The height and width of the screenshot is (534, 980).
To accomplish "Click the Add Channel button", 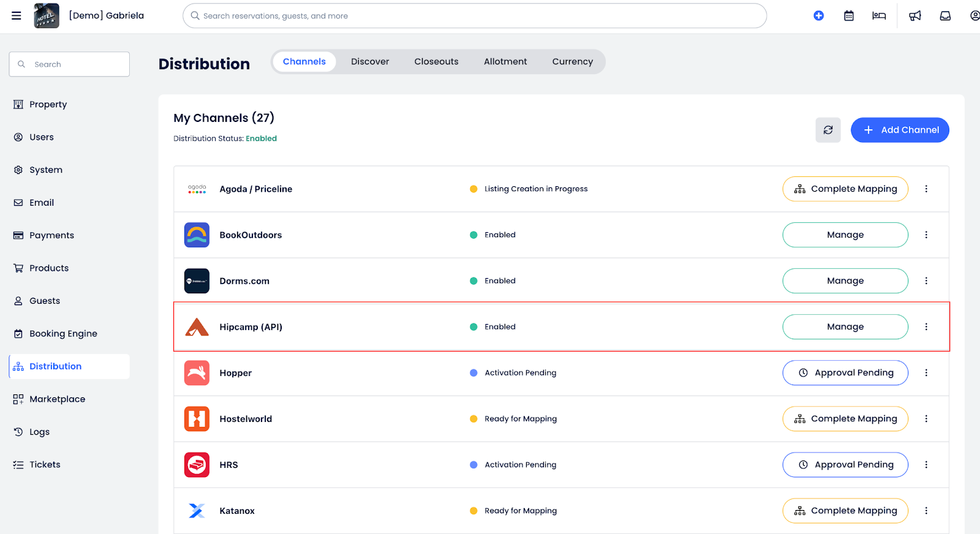I will [x=900, y=130].
